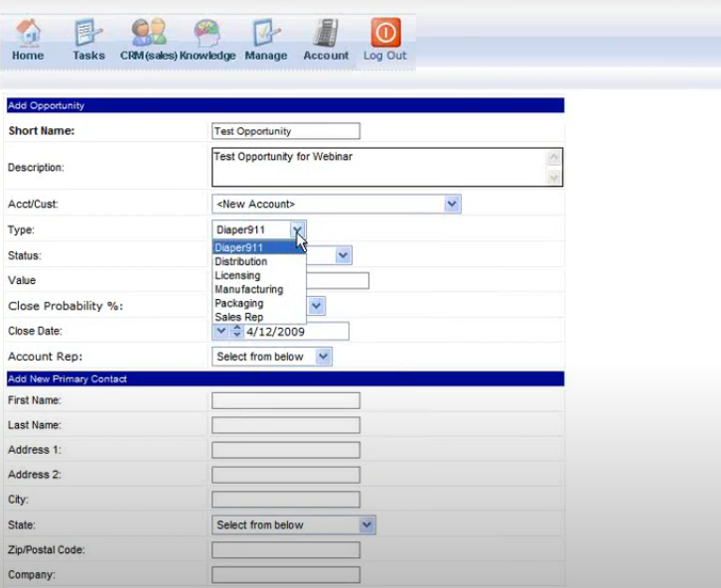Open the Close Date calendar dropdown arrow
This screenshot has width=721, height=588.
(221, 331)
